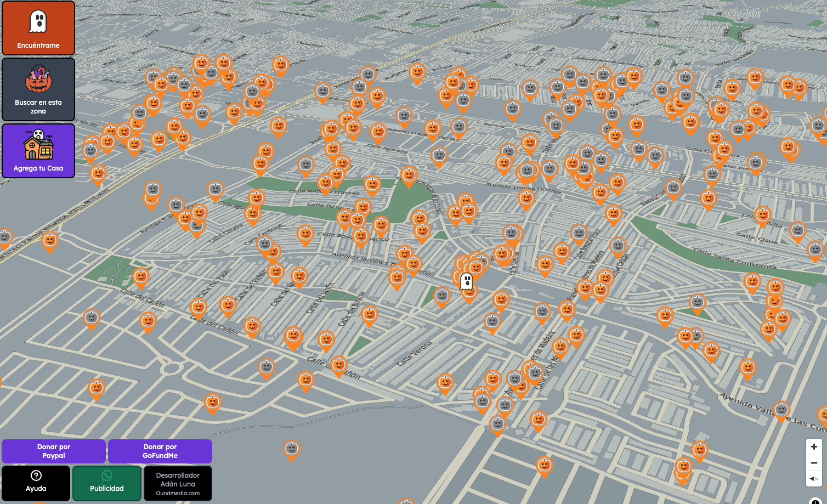Zoom in with the plus control

point(814,447)
